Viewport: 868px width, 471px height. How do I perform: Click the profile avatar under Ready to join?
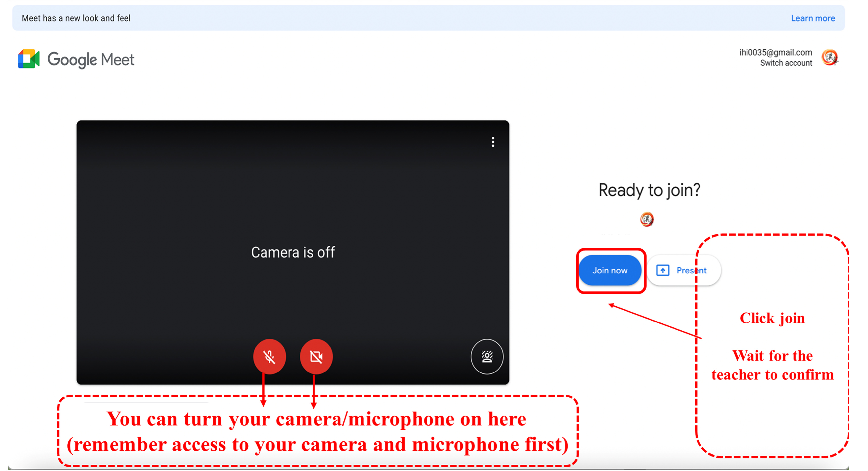pos(647,220)
